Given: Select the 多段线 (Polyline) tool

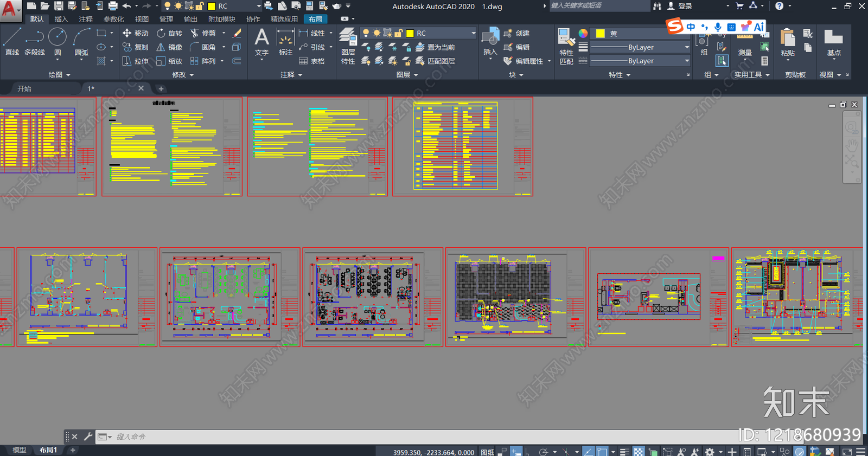Looking at the screenshot, I should point(35,42).
